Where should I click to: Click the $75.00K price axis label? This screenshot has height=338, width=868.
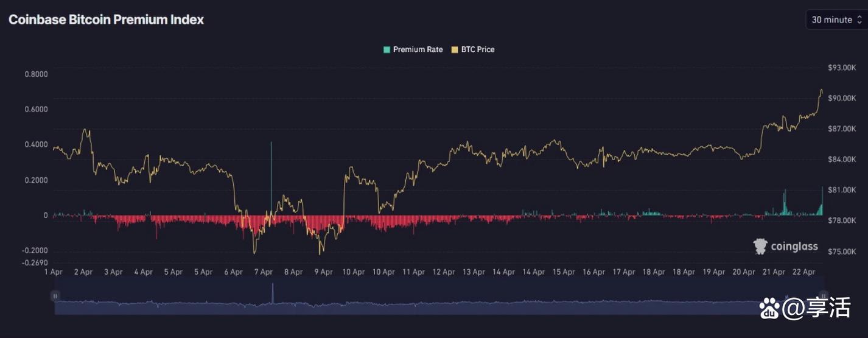[842, 252]
